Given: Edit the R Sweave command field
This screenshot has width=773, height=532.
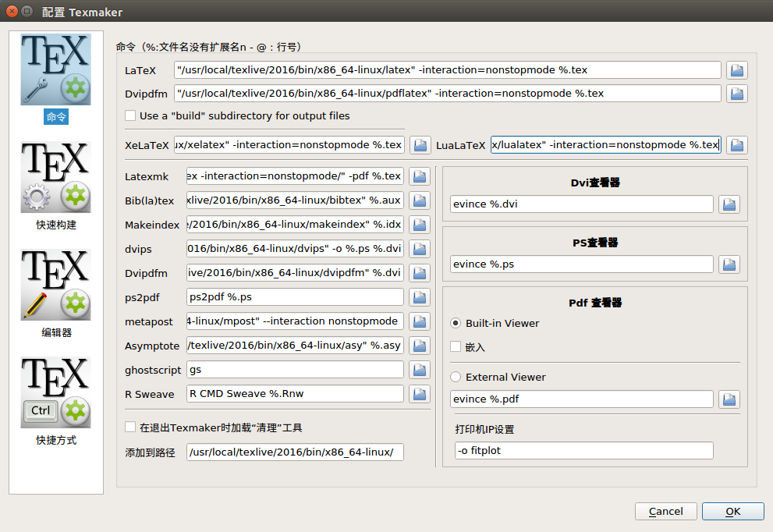Looking at the screenshot, I should (295, 393).
